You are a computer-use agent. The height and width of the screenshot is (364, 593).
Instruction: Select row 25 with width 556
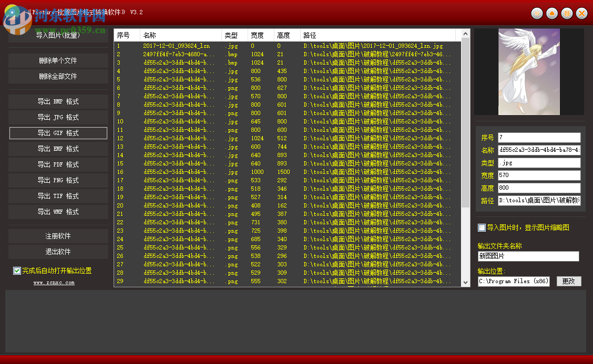coord(288,247)
